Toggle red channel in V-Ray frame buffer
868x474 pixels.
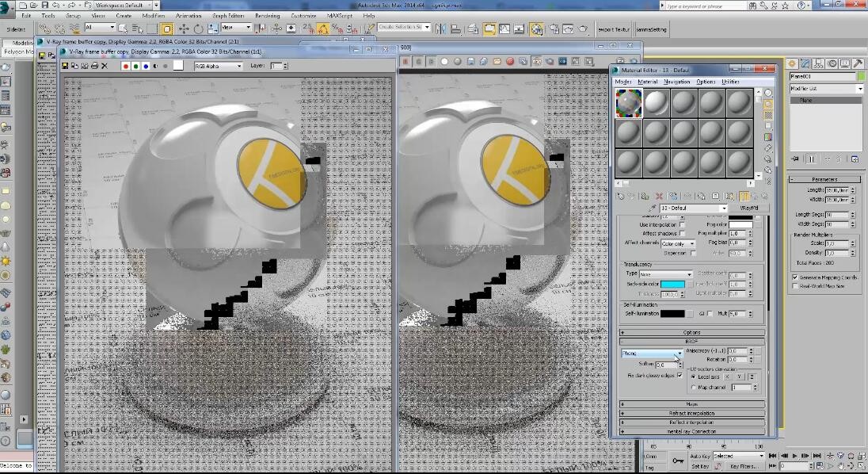(126, 66)
